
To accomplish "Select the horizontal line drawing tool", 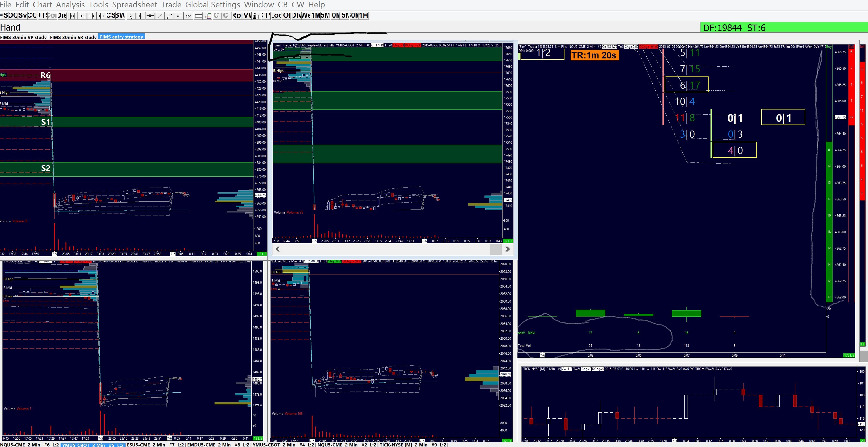I will [x=180, y=16].
